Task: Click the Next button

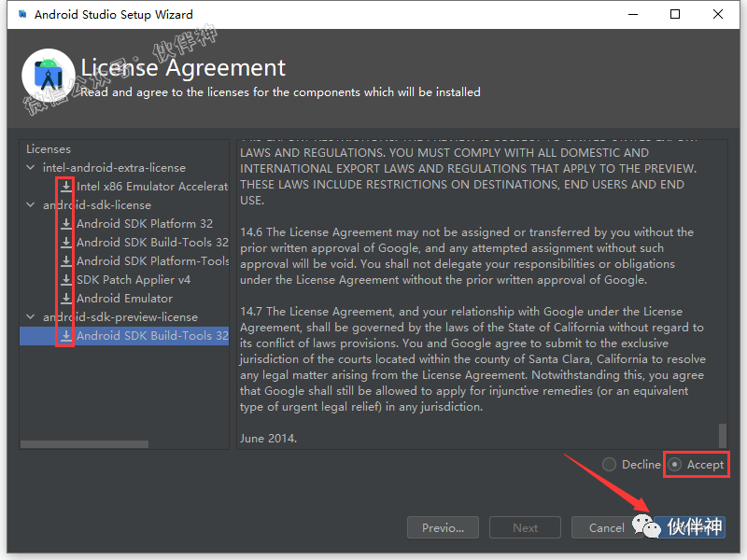Action: [x=525, y=527]
